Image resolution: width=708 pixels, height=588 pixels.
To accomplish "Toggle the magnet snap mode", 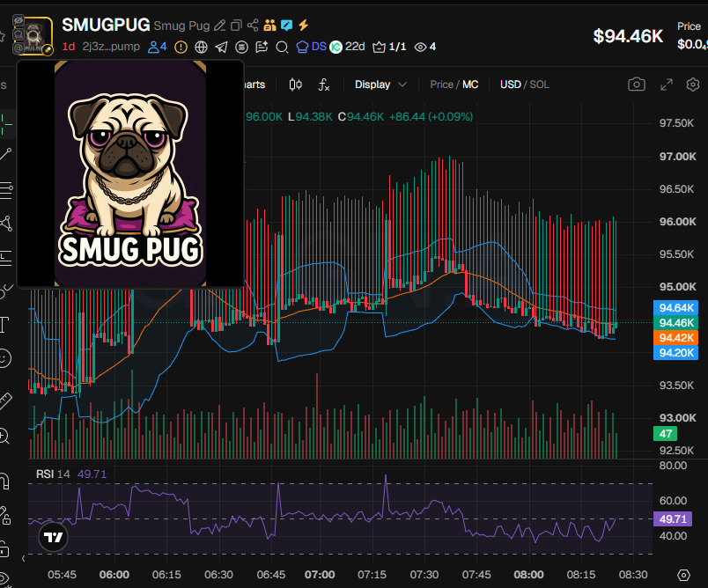I will [4, 481].
